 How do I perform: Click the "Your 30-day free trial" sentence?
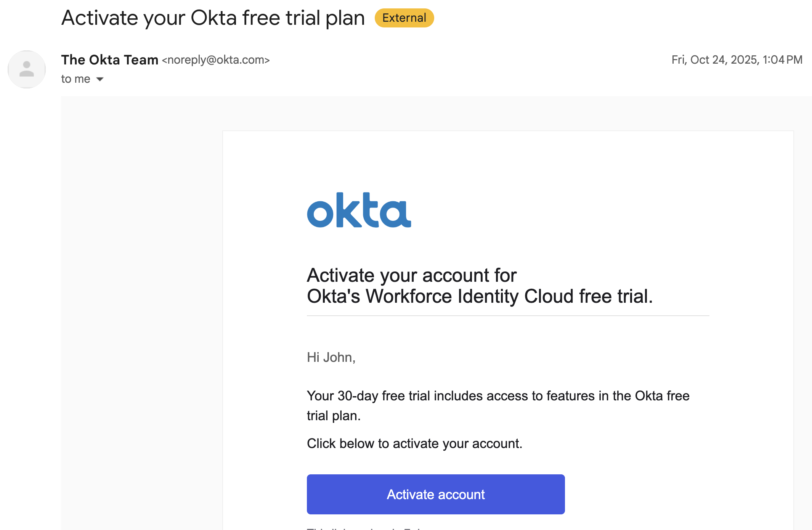pyautogui.click(x=498, y=396)
